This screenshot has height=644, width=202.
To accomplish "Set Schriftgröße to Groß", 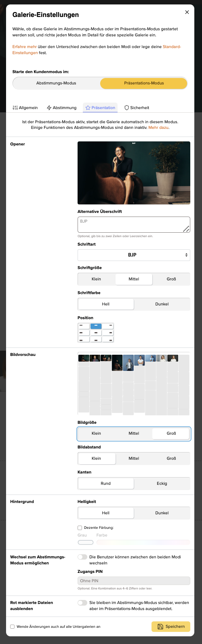I will [171, 279].
